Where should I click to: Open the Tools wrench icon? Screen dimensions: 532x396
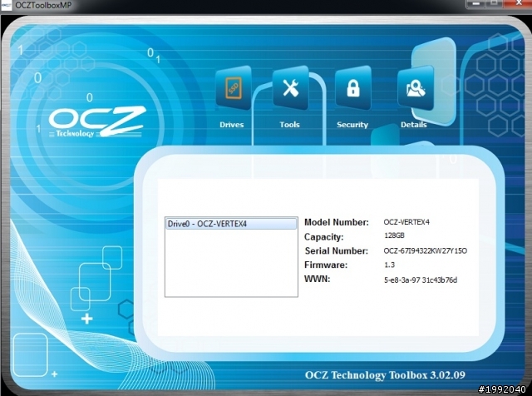click(x=291, y=88)
